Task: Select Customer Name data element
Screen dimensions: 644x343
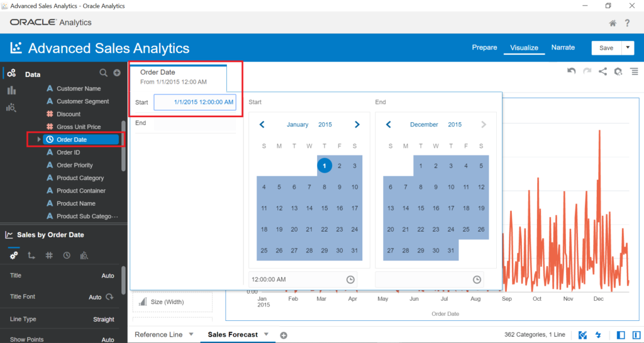Action: [x=79, y=88]
